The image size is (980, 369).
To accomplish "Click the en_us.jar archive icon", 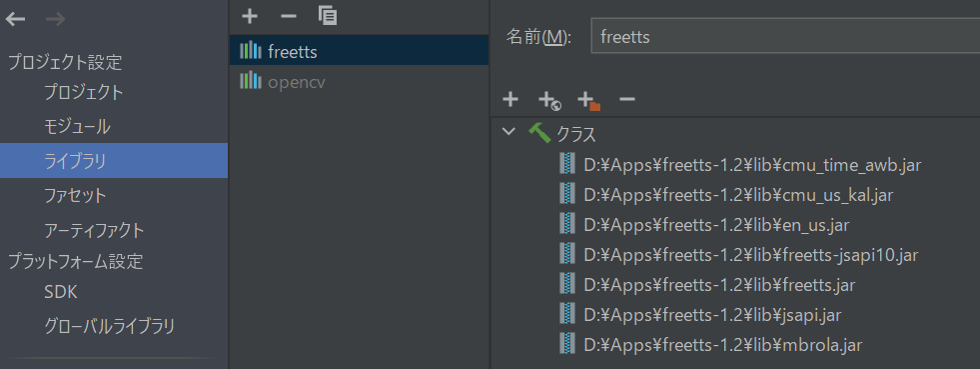I will 566,224.
